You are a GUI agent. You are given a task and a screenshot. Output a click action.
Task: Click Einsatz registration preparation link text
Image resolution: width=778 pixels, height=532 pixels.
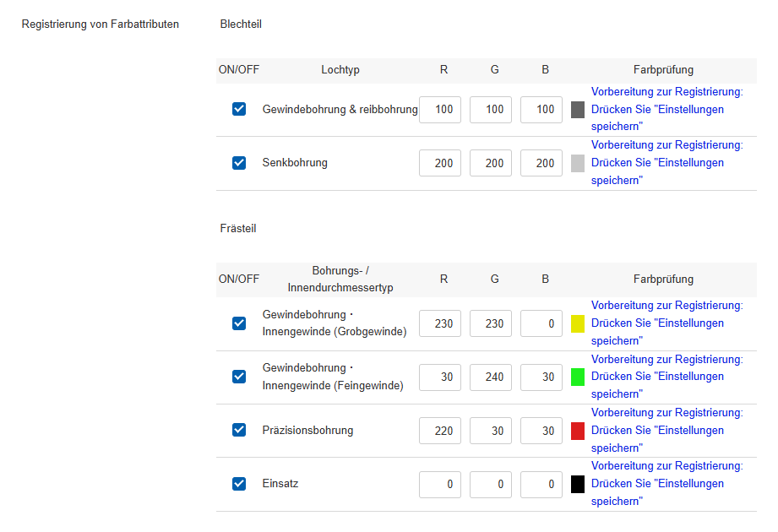(x=666, y=484)
